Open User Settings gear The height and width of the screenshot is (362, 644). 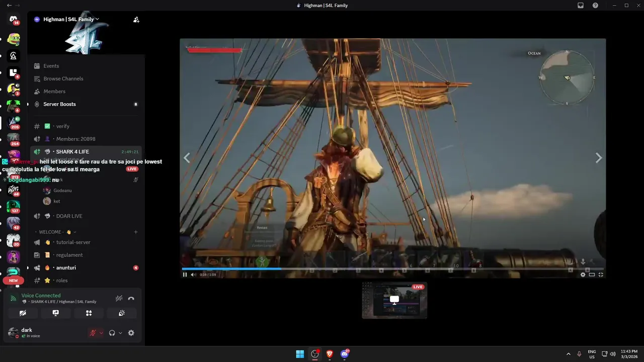[131, 333]
